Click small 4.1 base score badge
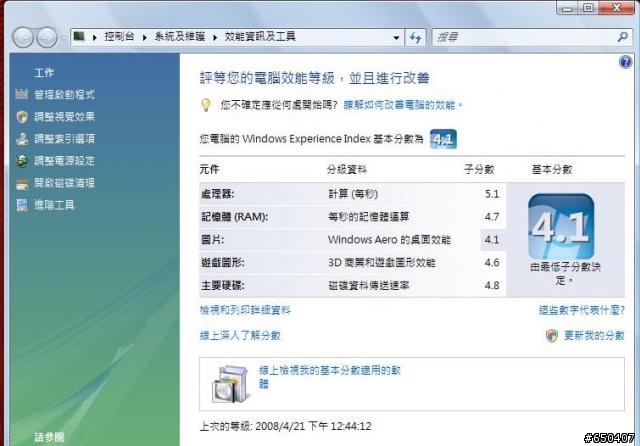Viewport: 640px width, 446px height. [x=443, y=139]
